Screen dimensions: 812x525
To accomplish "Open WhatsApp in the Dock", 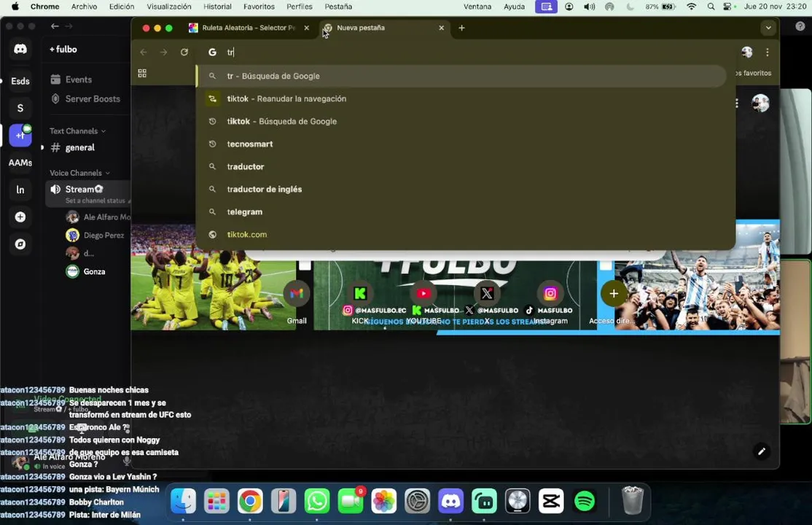I will click(x=317, y=501).
